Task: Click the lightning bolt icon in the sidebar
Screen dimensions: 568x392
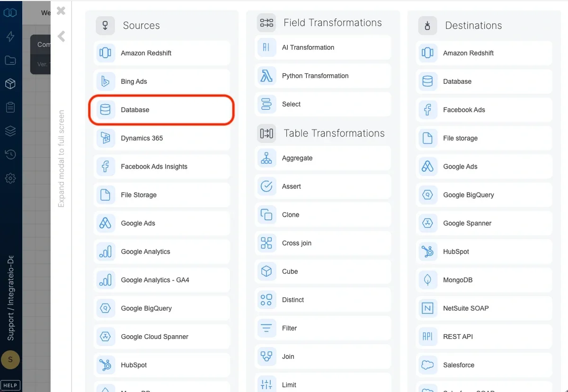Action: (10, 36)
